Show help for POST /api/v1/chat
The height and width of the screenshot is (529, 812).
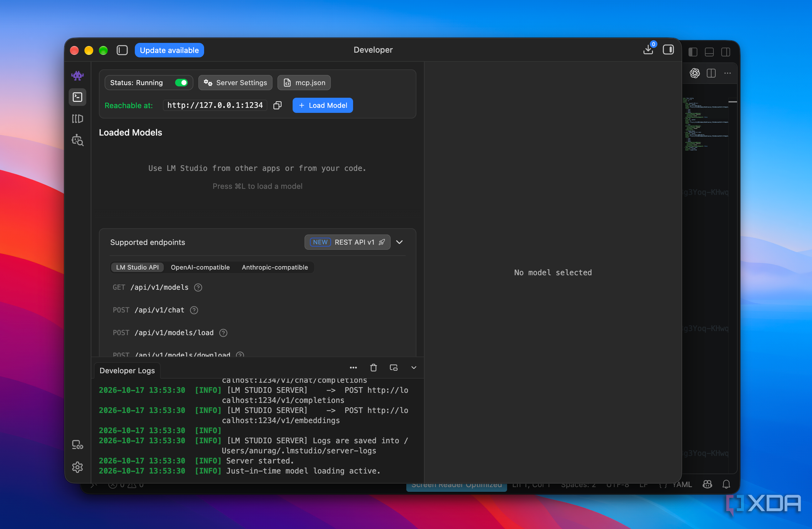click(x=194, y=310)
